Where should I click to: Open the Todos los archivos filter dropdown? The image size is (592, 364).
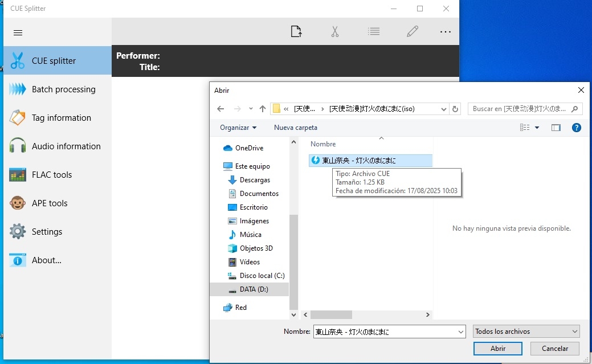(526, 332)
